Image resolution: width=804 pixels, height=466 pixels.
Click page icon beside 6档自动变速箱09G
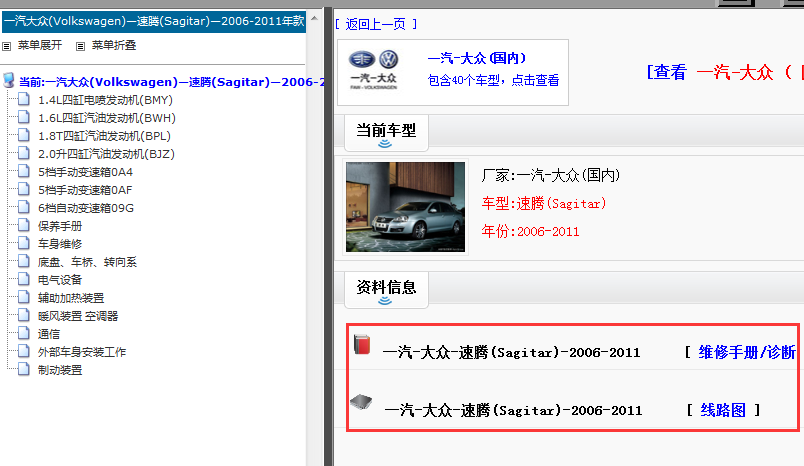click(x=24, y=207)
